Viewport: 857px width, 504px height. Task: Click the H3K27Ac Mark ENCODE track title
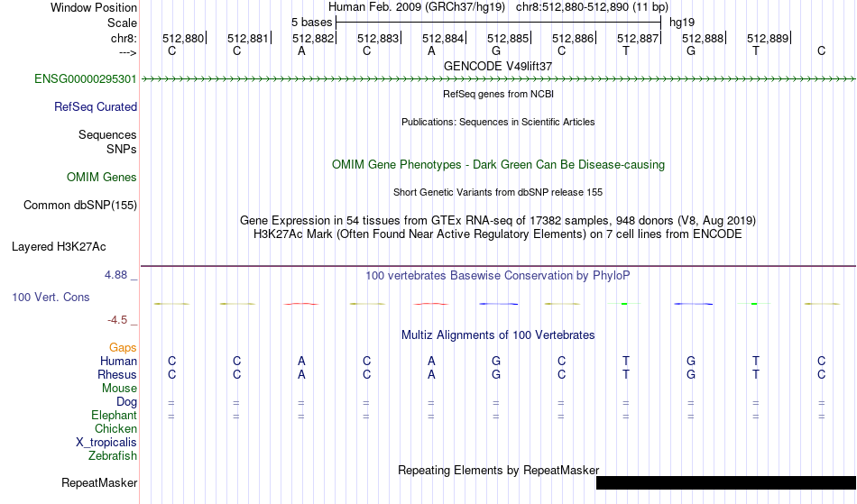click(x=498, y=234)
